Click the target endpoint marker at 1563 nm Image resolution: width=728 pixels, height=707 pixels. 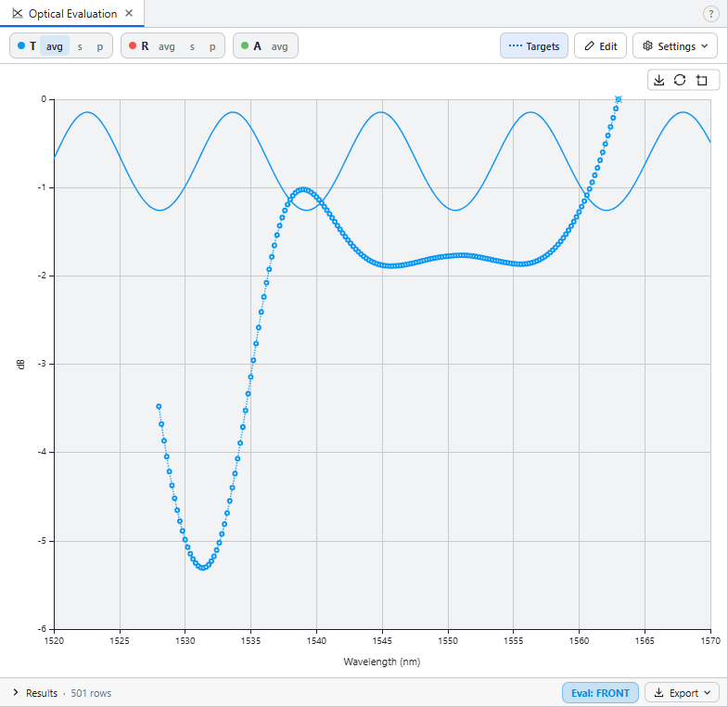click(x=619, y=99)
